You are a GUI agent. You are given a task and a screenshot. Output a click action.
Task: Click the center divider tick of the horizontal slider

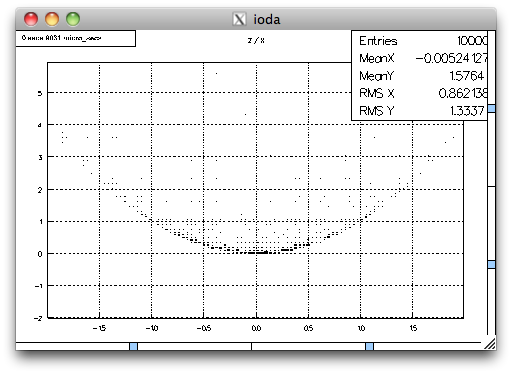[x=251, y=346]
